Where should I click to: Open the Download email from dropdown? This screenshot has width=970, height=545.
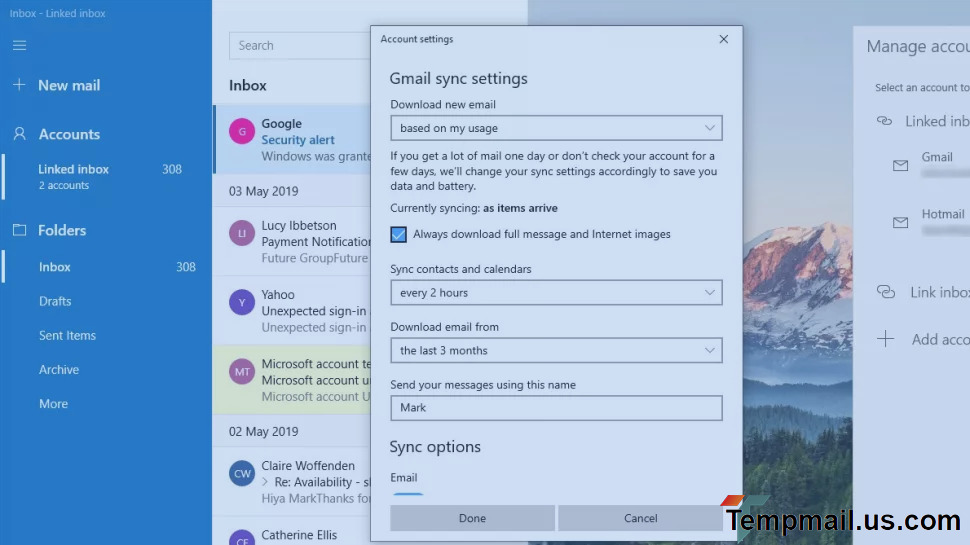[555, 351]
